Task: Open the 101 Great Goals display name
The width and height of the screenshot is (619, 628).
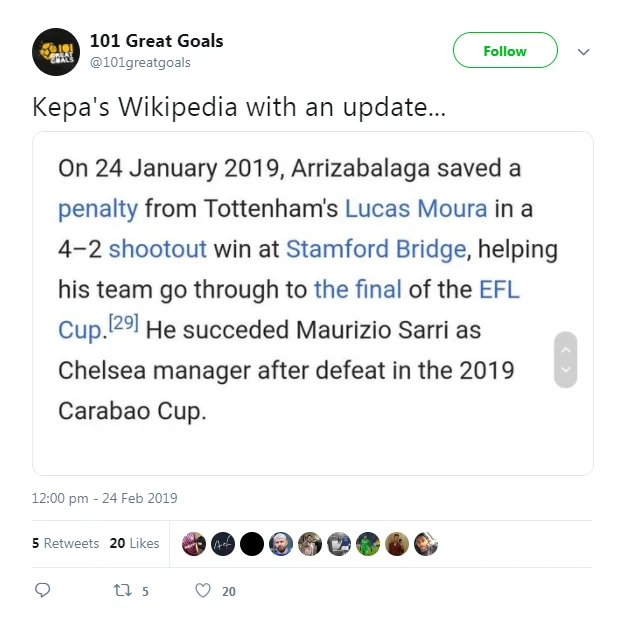Action: 156,41
